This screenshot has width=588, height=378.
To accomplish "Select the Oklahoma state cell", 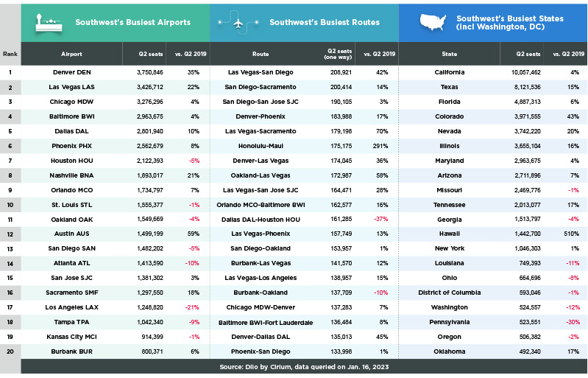I will 449,351.
